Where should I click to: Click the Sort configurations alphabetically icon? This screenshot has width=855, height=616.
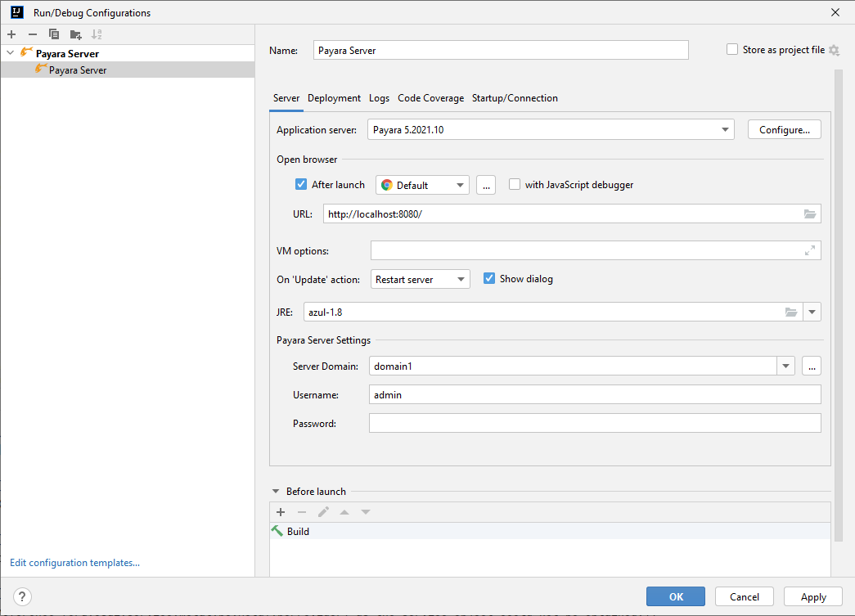point(97,34)
